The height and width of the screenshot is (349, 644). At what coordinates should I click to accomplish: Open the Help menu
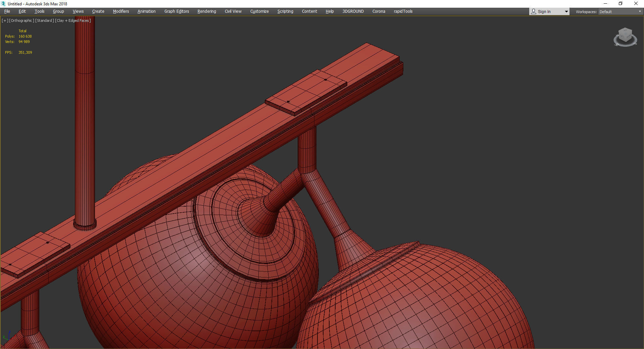pos(330,11)
